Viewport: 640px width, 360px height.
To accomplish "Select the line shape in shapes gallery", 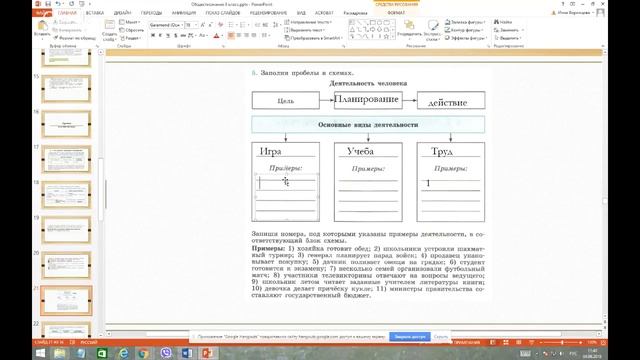I will click(x=359, y=22).
